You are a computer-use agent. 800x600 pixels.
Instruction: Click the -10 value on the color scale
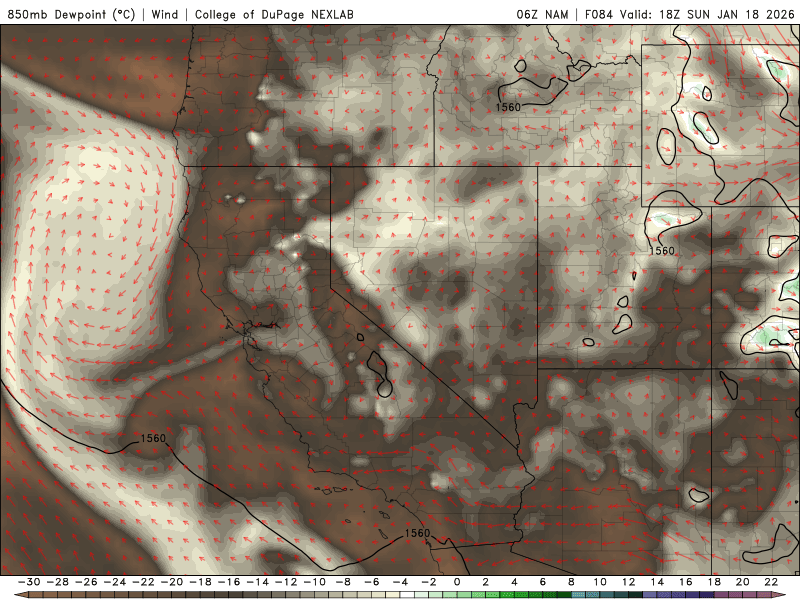click(315, 582)
